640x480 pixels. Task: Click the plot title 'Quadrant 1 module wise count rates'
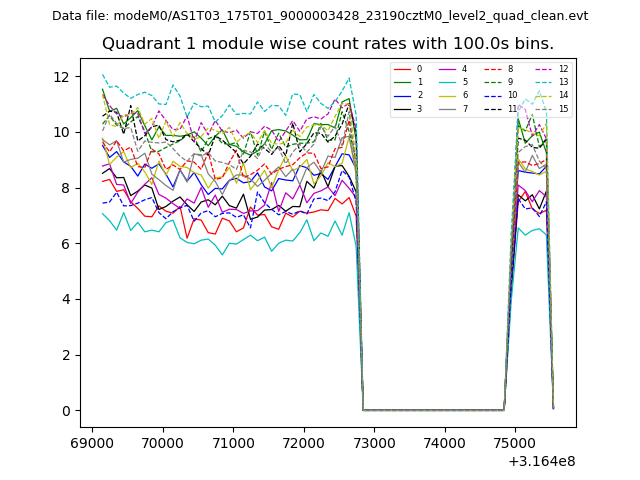(x=328, y=44)
